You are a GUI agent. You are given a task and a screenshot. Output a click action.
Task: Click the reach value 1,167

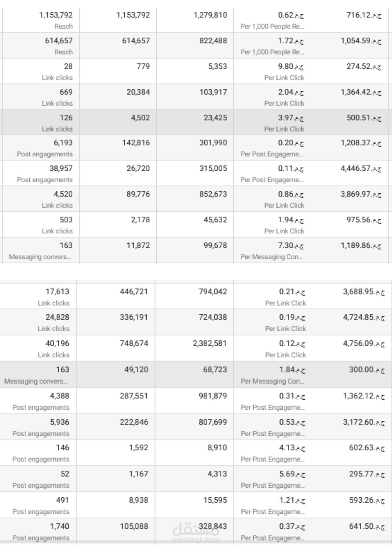click(x=139, y=474)
